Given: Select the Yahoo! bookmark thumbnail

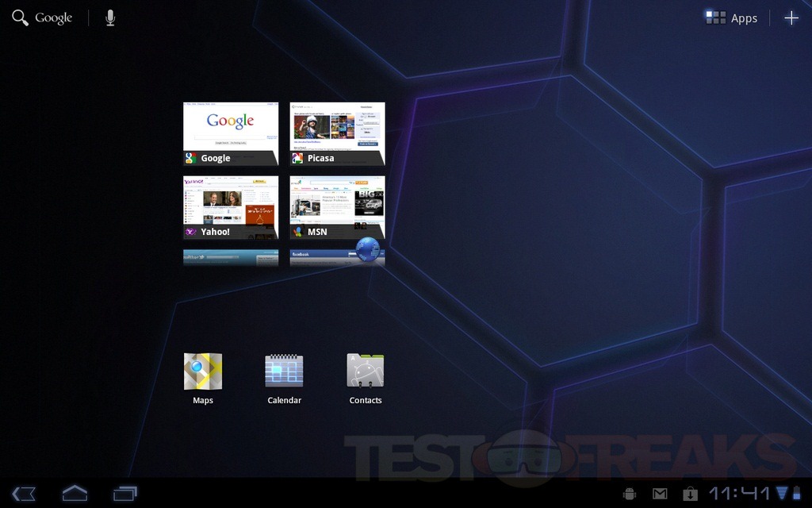Looking at the screenshot, I should coord(231,206).
